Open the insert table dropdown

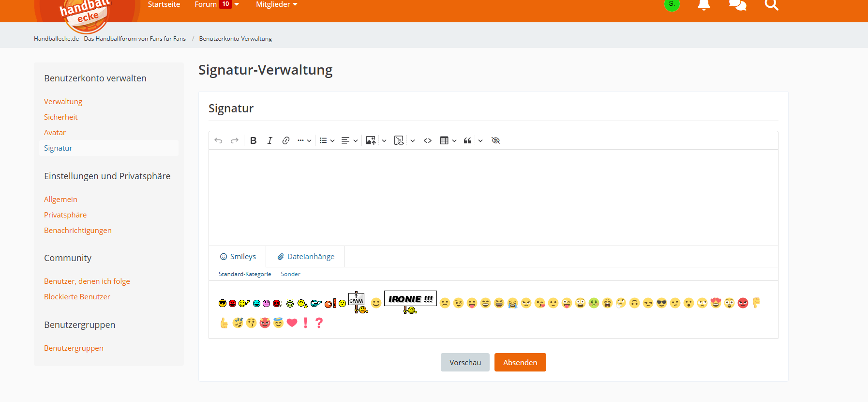(x=448, y=140)
